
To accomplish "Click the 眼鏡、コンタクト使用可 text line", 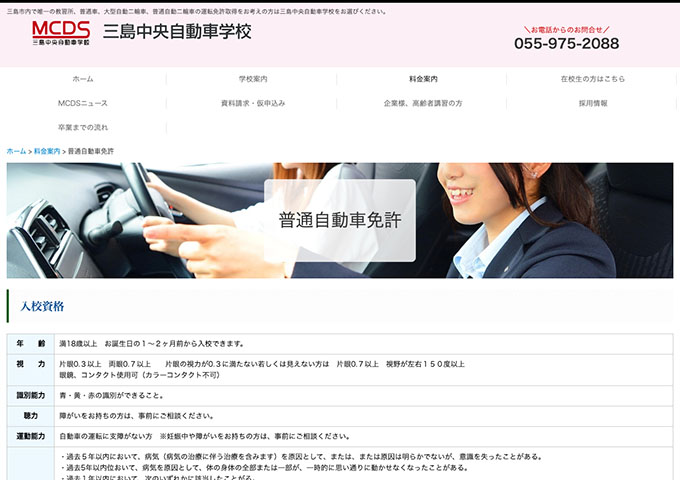I will tap(140, 375).
